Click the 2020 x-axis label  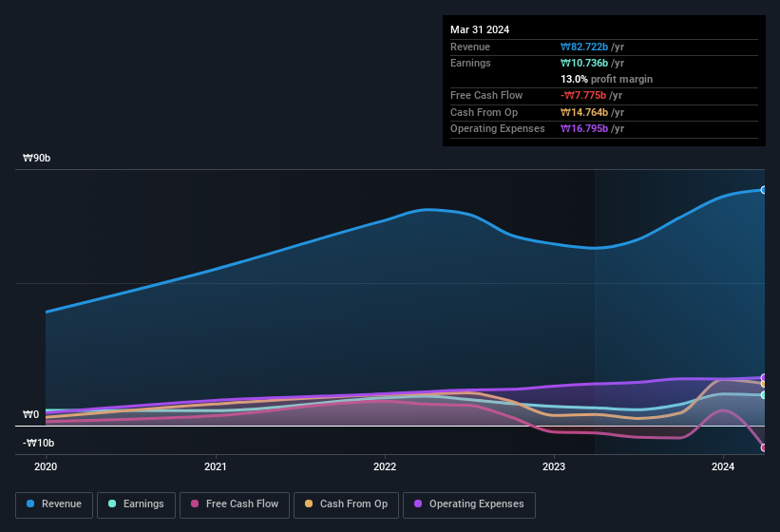46,466
